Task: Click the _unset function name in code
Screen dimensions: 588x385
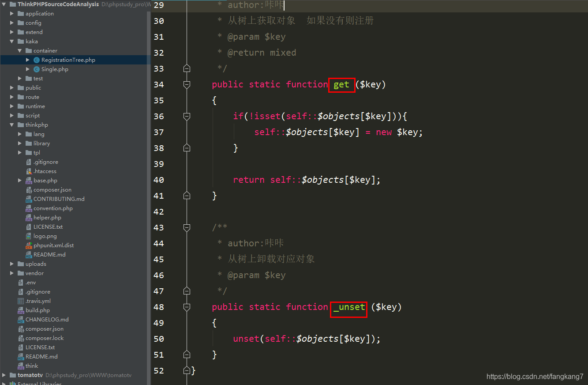Action: 349,307
